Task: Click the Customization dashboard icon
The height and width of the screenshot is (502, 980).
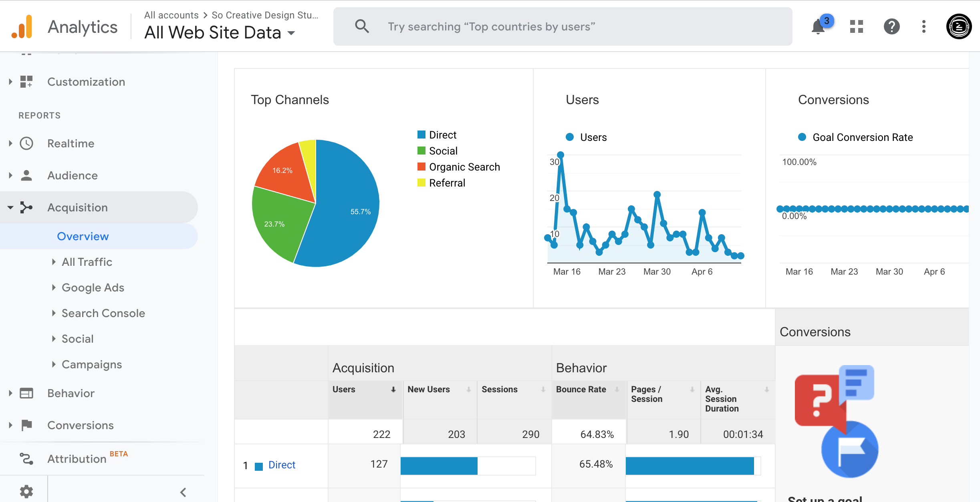Action: 26,82
